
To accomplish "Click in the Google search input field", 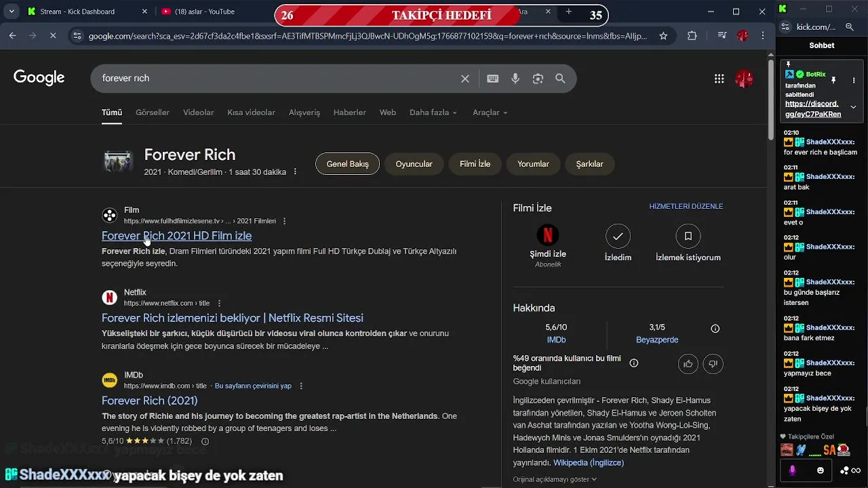I will point(278,79).
